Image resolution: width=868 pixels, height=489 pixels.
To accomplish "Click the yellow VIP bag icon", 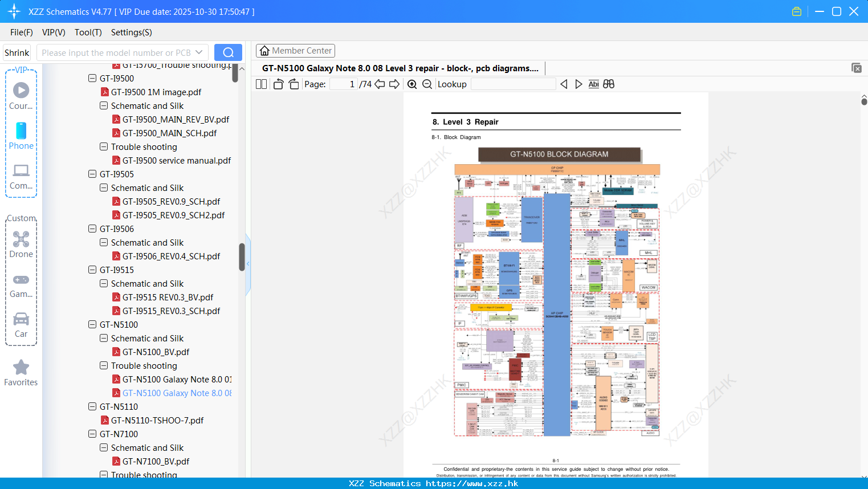I will (797, 11).
